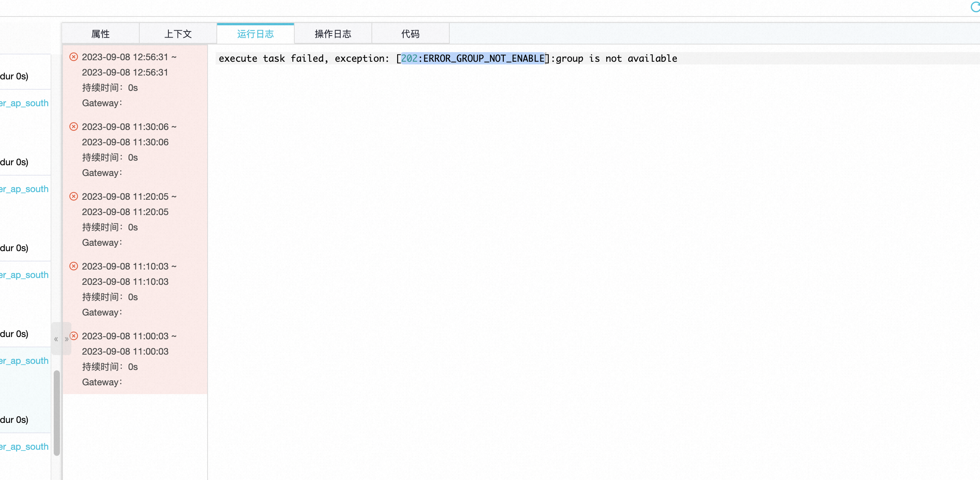Screen dimensions: 980x480
Task: Open the 属性 tab
Action: pos(101,34)
